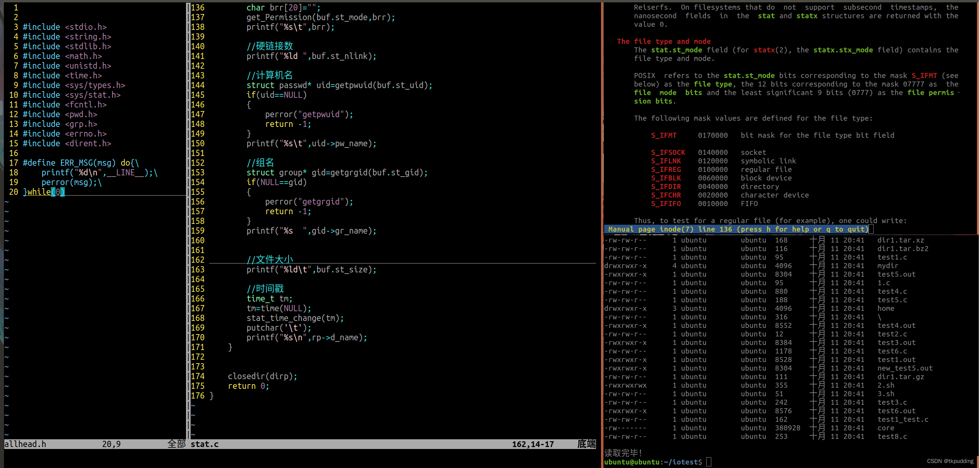This screenshot has width=980, height=468.
Task: Click the shell prompt ubuntu@ubuntu:~/iotest$
Action: [x=653, y=462]
